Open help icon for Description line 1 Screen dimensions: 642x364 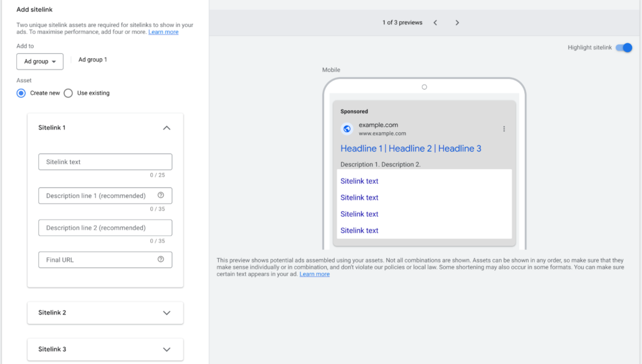pyautogui.click(x=161, y=195)
